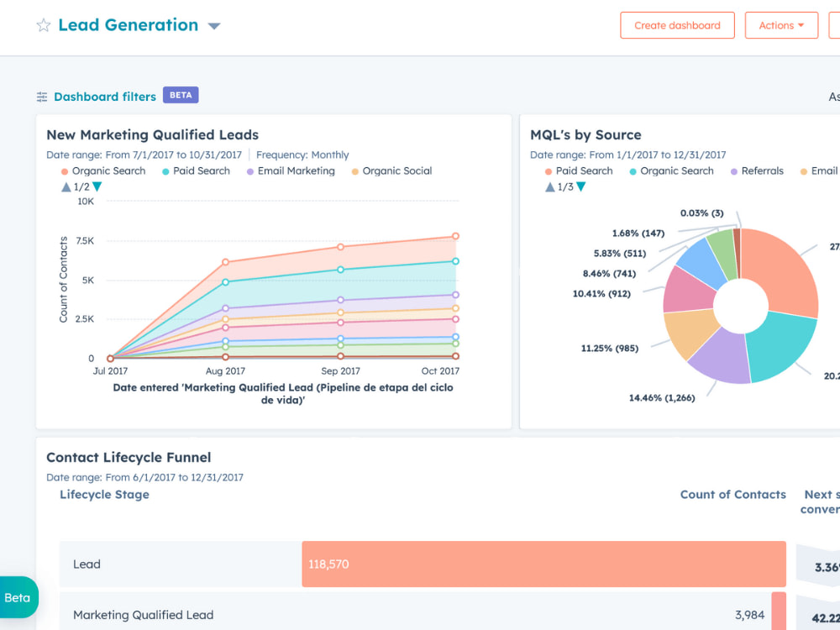Open the Actions dropdown menu
Viewport: 840px width, 630px height.
coord(781,25)
